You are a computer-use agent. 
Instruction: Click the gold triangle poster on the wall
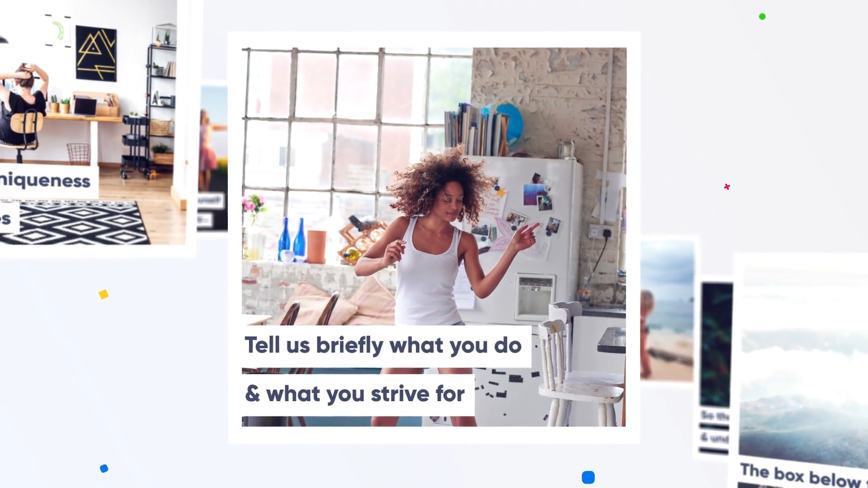(x=96, y=53)
